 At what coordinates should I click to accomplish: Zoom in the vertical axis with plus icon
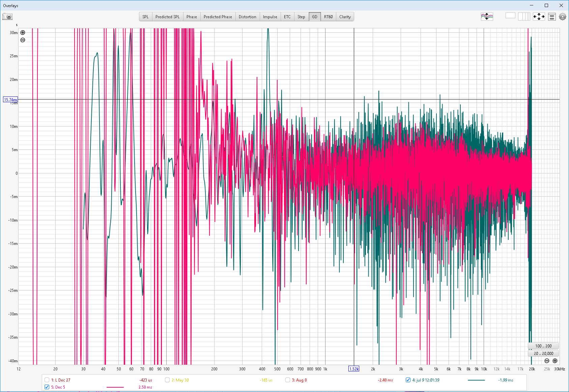coord(23,33)
